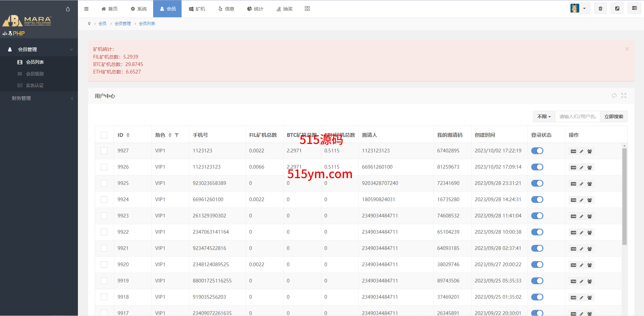Screen dimensions: 644x316
Task: Toggle login status for user 9927
Action: 537,151
